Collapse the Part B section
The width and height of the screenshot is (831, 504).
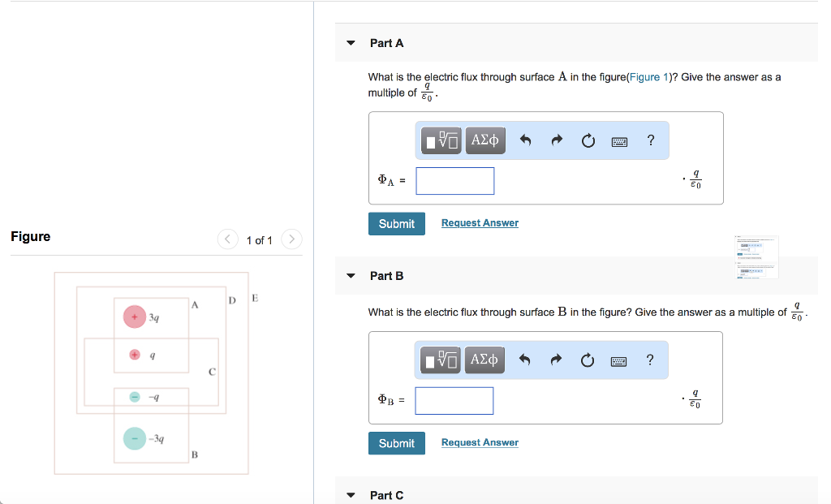350,276
